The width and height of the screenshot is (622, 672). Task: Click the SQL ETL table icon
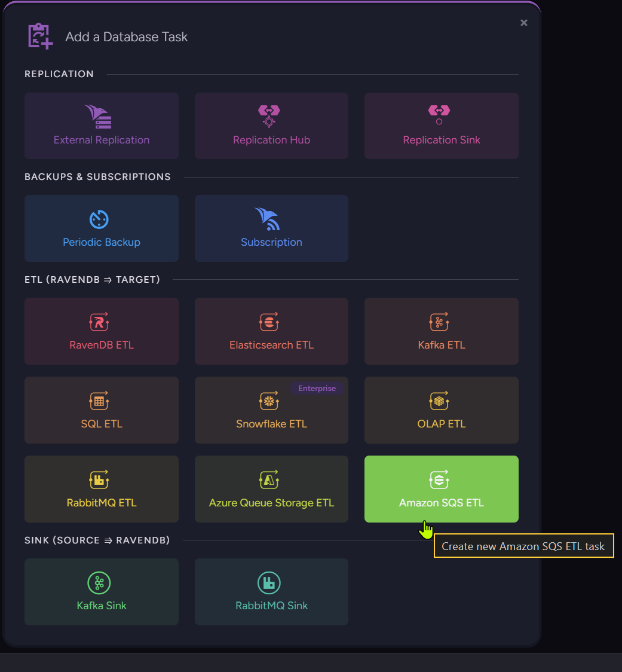click(99, 401)
